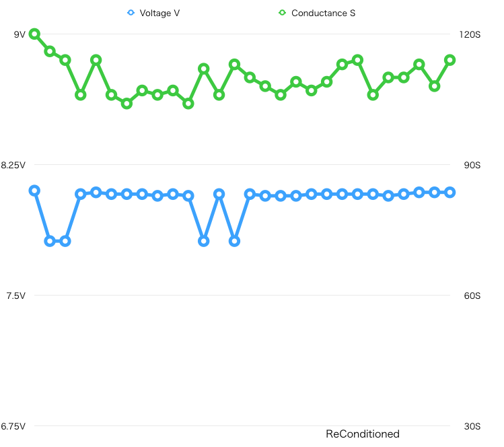Select the first Voltage data point

point(34,191)
